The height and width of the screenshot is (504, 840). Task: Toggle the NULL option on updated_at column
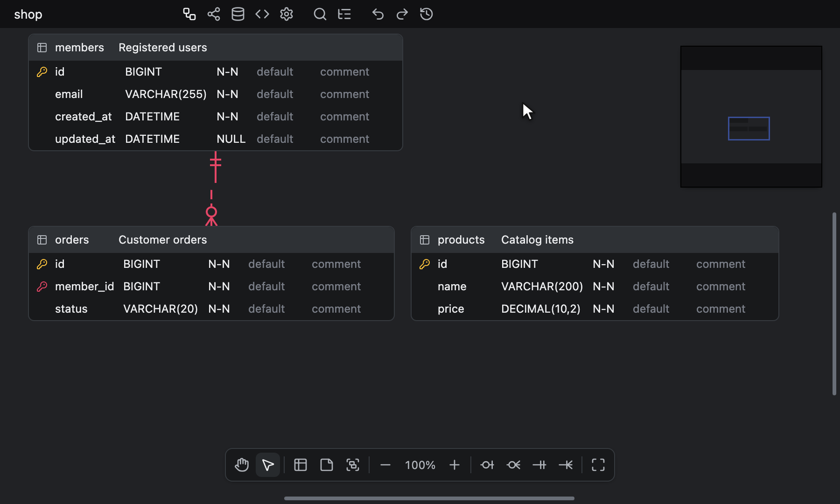click(231, 139)
